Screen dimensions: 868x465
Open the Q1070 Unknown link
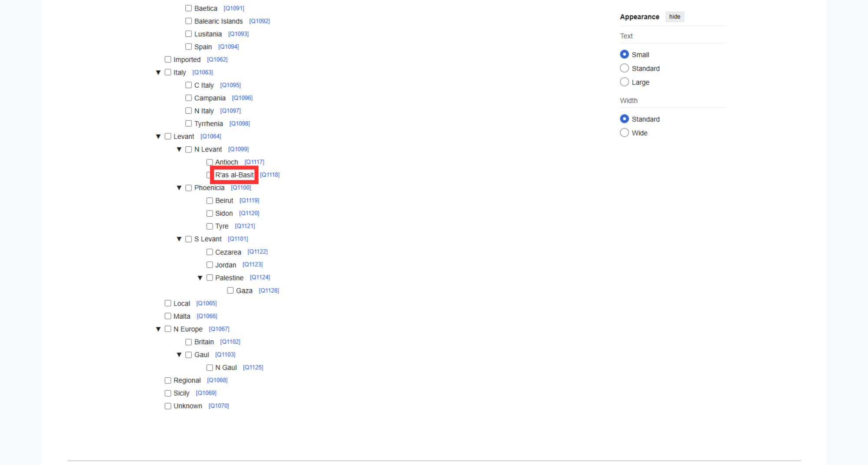click(219, 406)
